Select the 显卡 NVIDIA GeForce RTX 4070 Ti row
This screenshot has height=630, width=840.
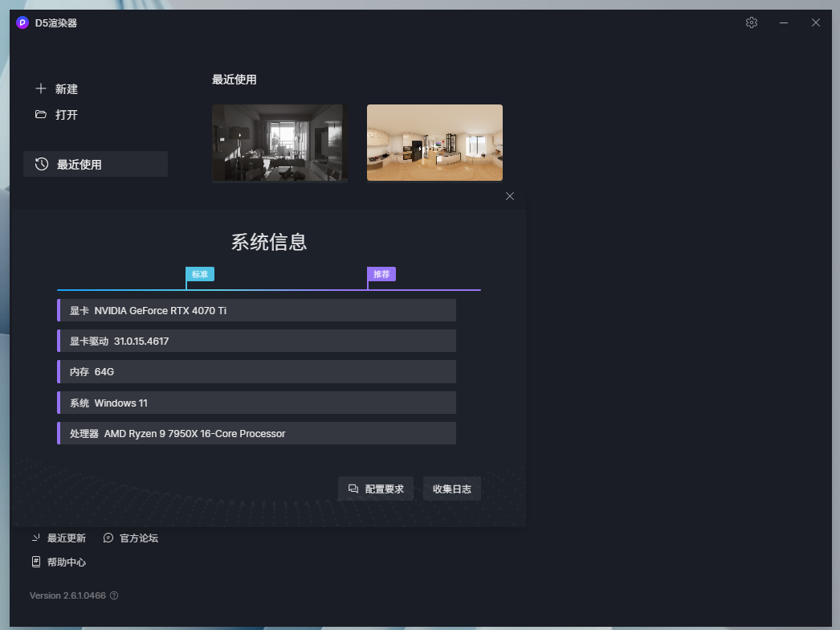257,310
